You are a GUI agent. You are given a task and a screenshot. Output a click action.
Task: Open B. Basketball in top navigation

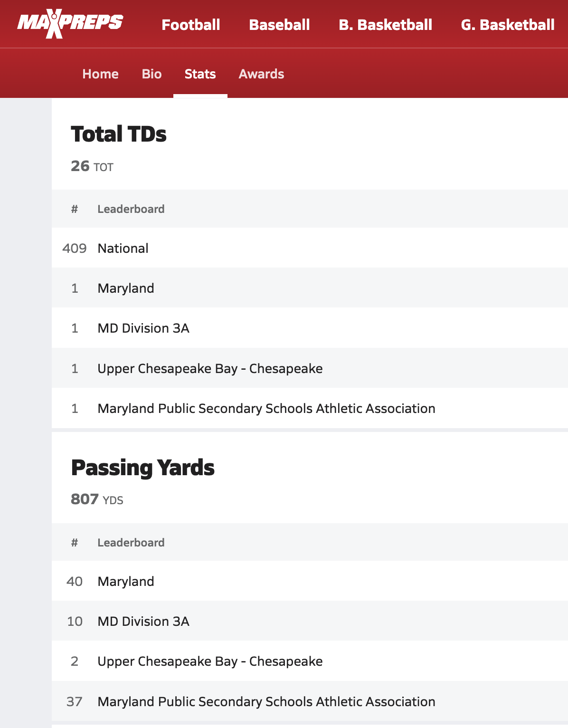(x=385, y=25)
